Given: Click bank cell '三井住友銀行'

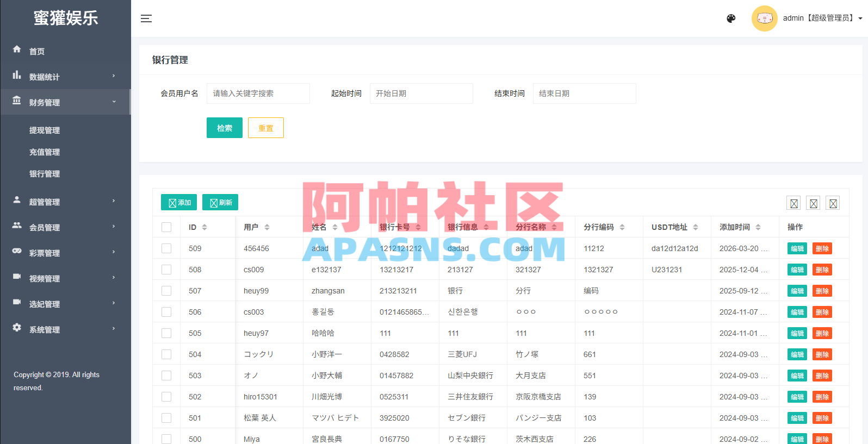Looking at the screenshot, I should (470, 397).
